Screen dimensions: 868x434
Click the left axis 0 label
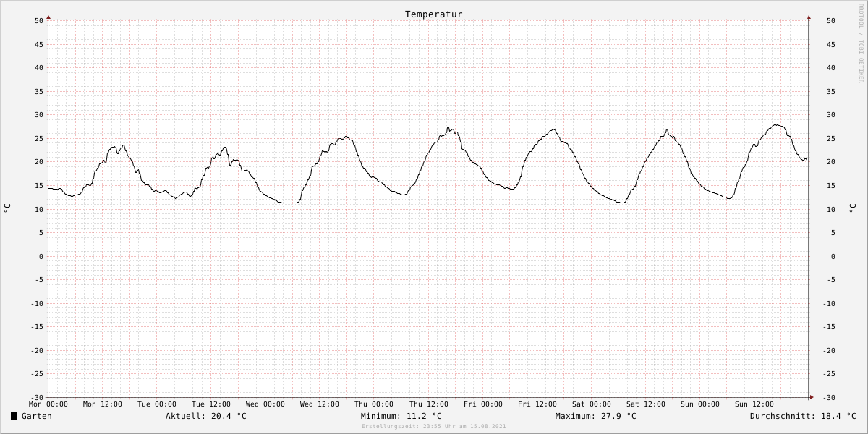click(41, 256)
